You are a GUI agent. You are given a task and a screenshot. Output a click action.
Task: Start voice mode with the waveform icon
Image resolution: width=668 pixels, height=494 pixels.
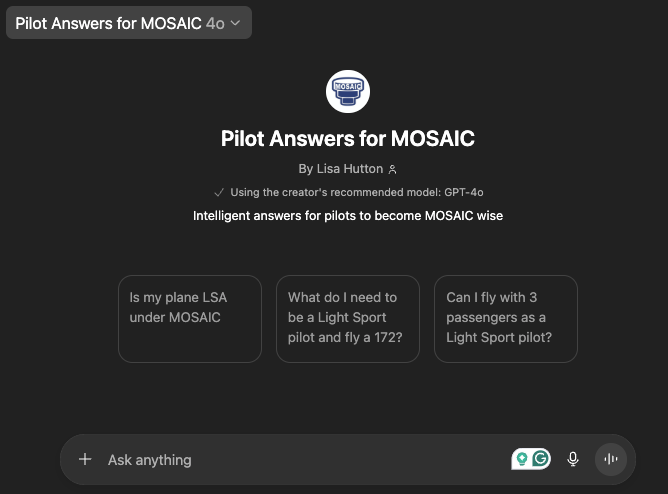[x=610, y=459]
